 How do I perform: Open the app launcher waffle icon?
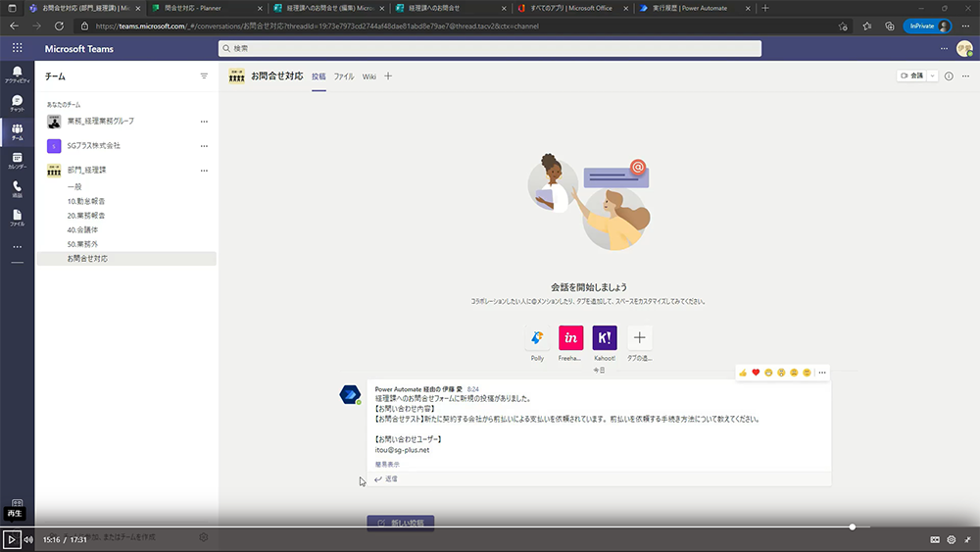(x=17, y=48)
